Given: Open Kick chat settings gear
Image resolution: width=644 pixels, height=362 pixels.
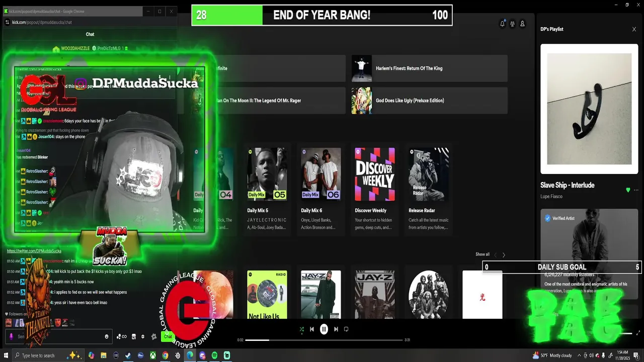Looking at the screenshot, I should coord(143,337).
